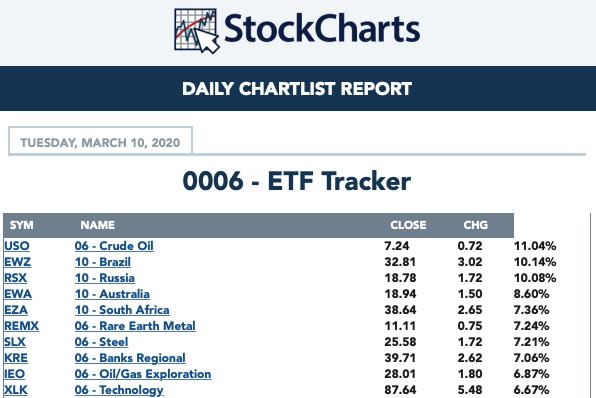596x398 pixels.
Task: Open the 06 - Banks Regional link
Action: click(x=130, y=358)
